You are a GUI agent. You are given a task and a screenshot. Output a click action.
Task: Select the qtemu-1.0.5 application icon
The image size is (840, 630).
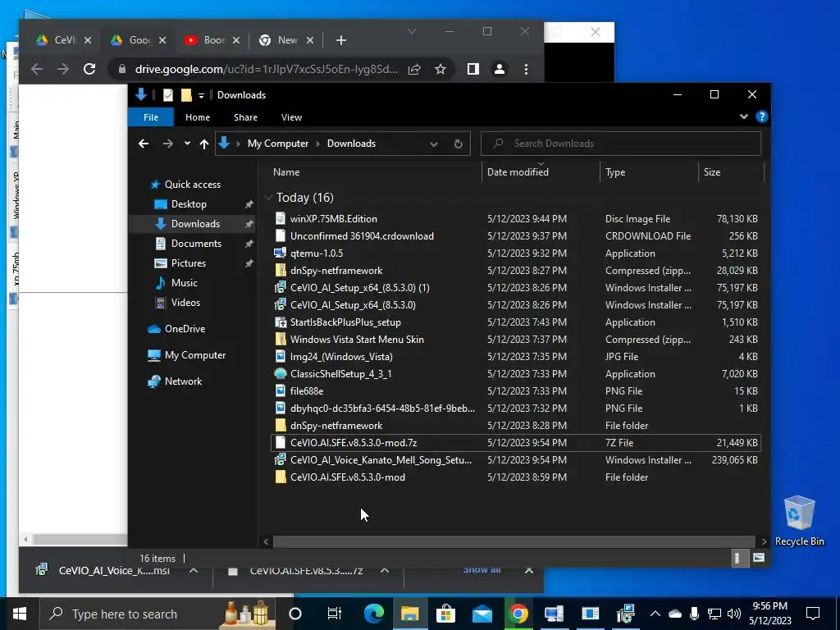coord(281,253)
